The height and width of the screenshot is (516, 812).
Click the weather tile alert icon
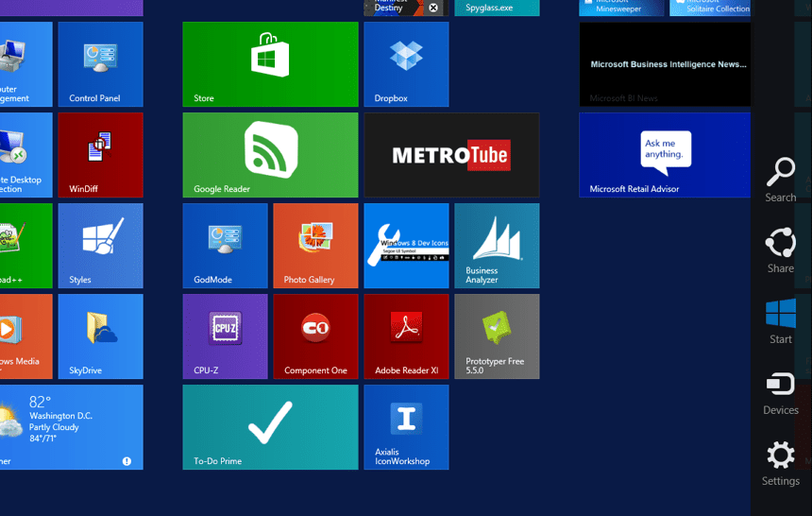point(127,461)
